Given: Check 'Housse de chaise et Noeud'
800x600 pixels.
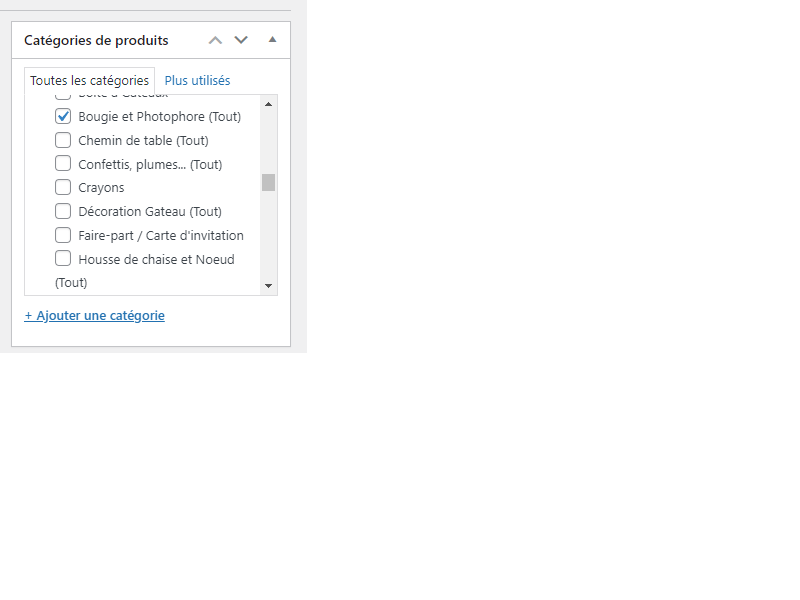Looking at the screenshot, I should [x=64, y=259].
